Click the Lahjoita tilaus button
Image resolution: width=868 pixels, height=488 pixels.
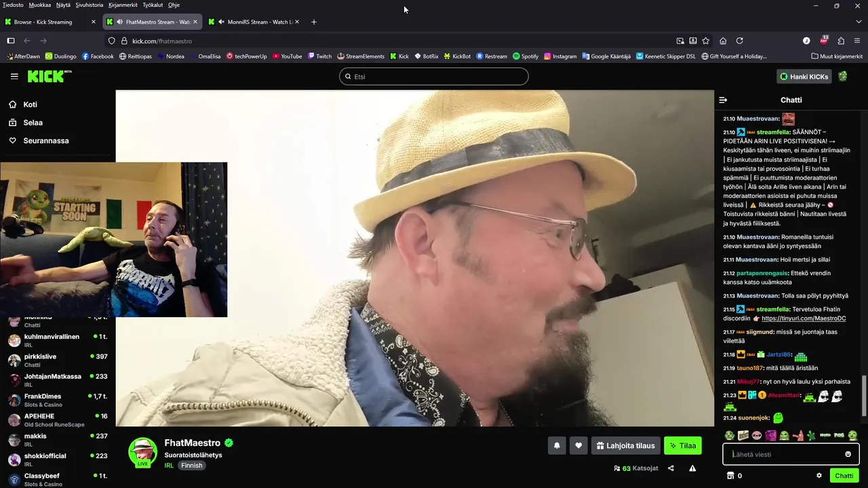pos(626,445)
